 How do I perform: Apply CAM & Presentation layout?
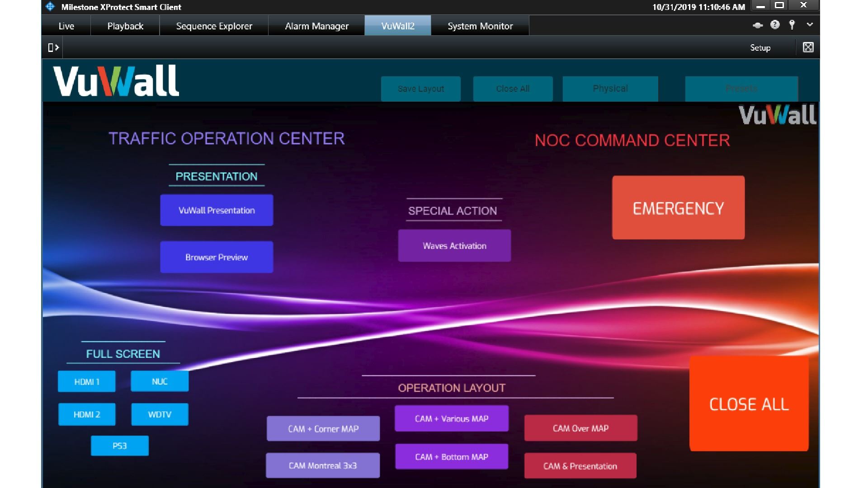(580, 466)
